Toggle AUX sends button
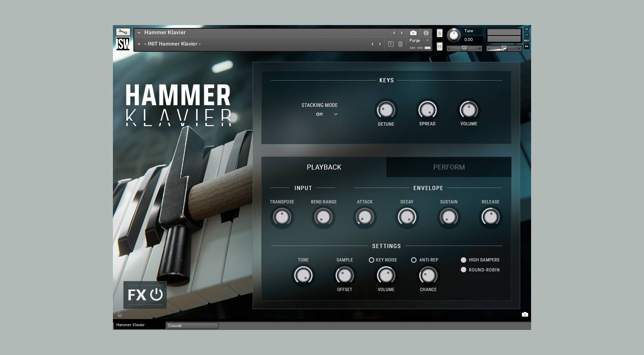 pyautogui.click(x=526, y=41)
